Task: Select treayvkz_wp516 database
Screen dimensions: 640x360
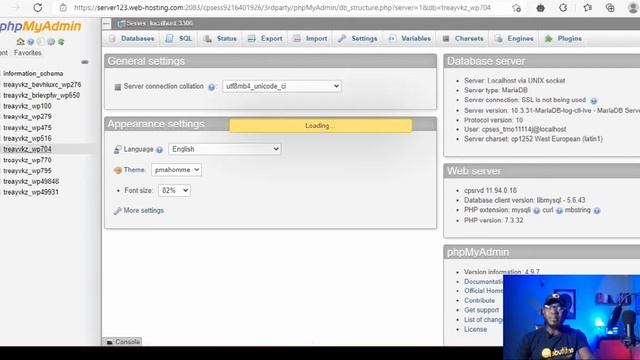Action: pyautogui.click(x=27, y=138)
